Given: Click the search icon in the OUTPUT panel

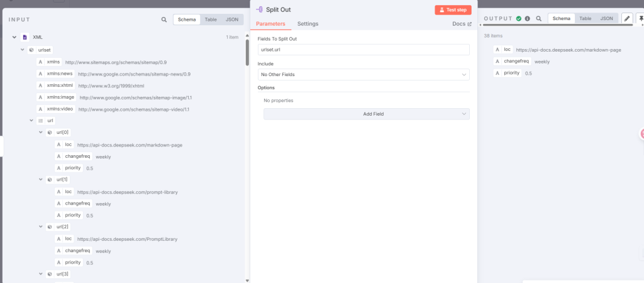Looking at the screenshot, I should 539,19.
